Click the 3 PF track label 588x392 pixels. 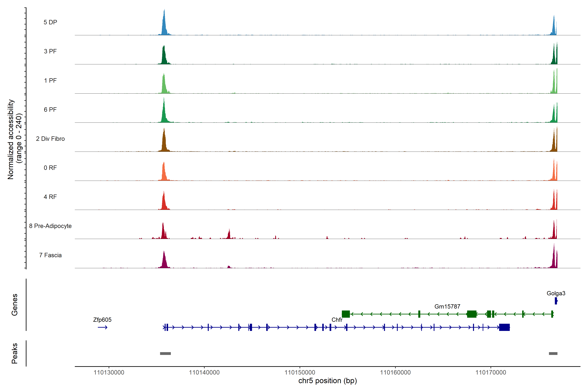(x=50, y=51)
